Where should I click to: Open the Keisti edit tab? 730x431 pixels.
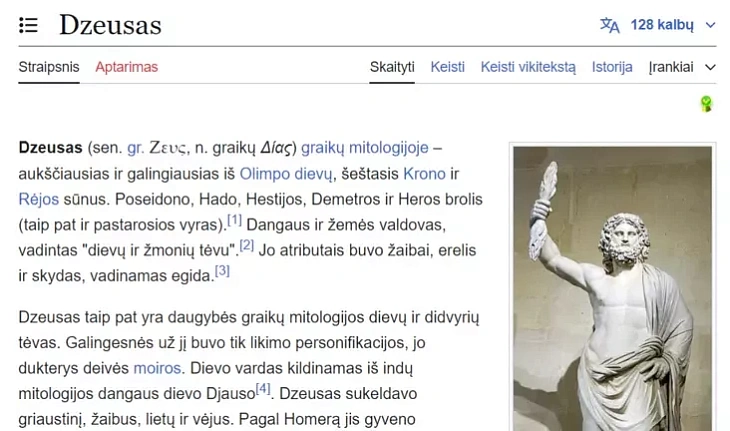click(447, 67)
